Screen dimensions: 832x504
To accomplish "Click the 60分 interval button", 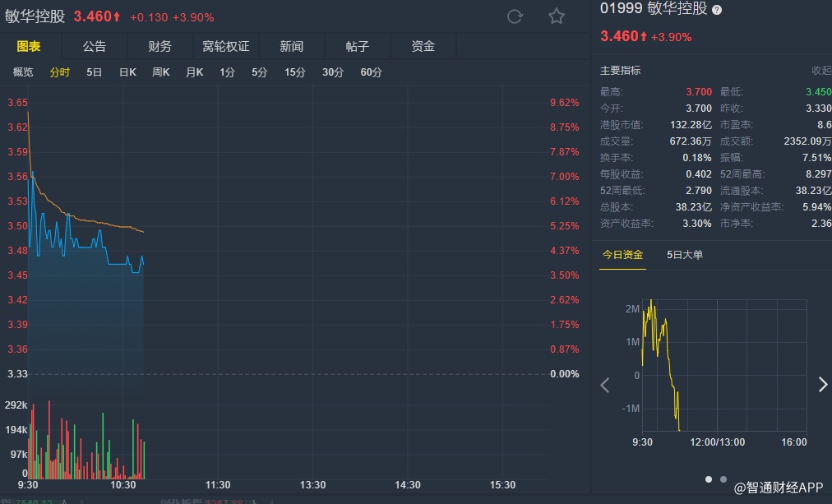I will [371, 72].
